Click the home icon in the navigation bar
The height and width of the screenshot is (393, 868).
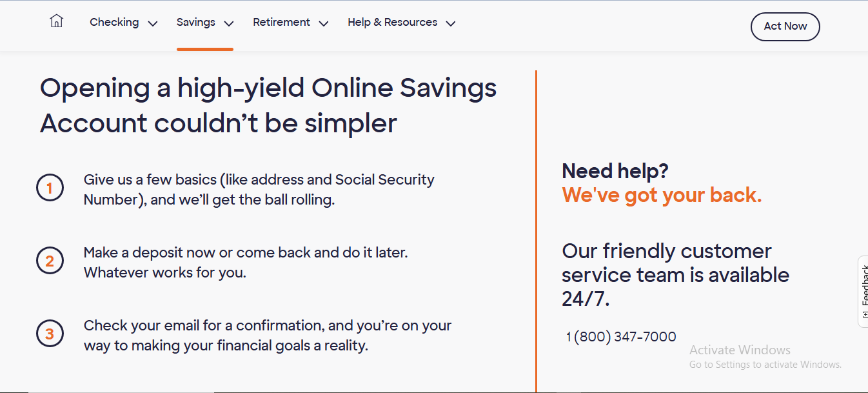point(56,20)
